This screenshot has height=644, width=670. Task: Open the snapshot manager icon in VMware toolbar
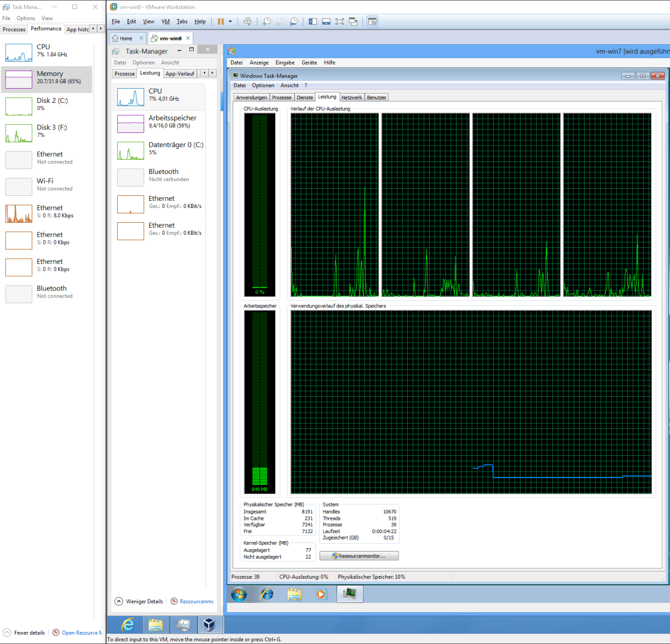[294, 21]
